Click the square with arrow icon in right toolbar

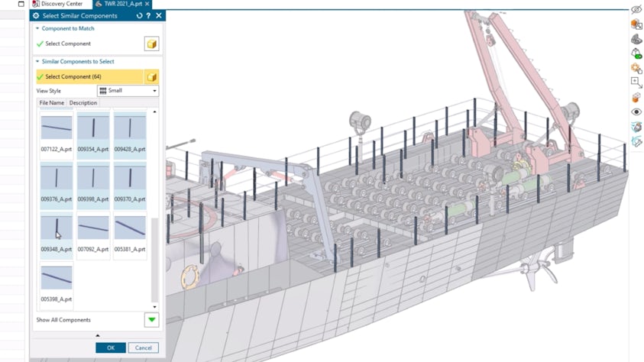pos(636,82)
